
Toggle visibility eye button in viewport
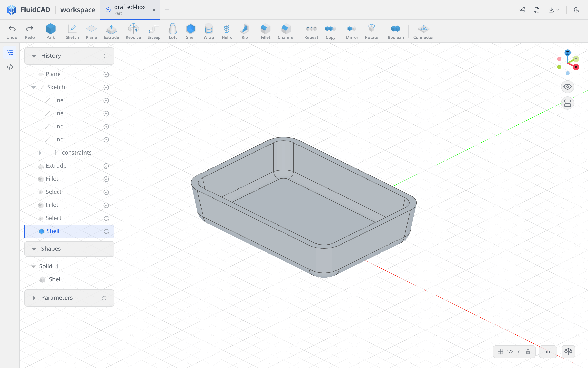567,87
